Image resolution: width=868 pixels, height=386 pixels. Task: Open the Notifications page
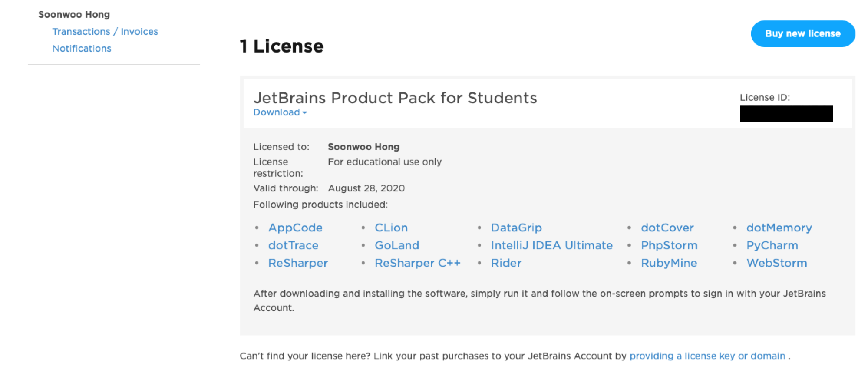click(x=82, y=48)
